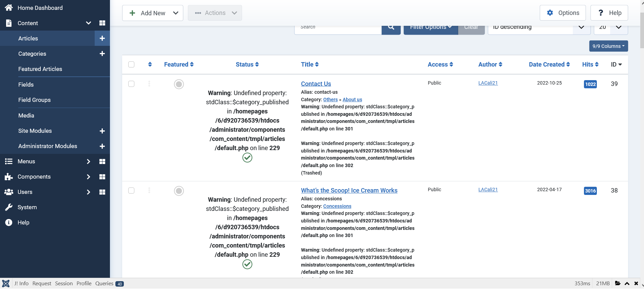644x290 pixels.
Task: Open the Contact Us article link
Action: (x=316, y=84)
